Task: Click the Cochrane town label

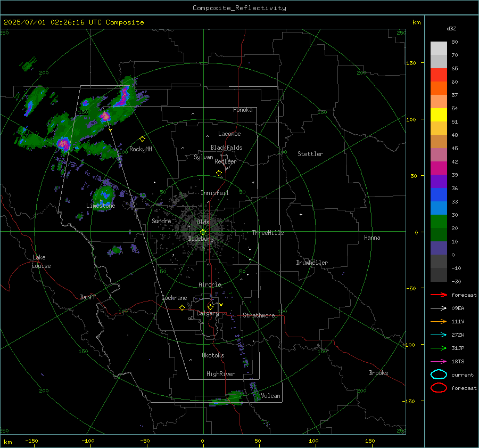Action: tap(174, 298)
